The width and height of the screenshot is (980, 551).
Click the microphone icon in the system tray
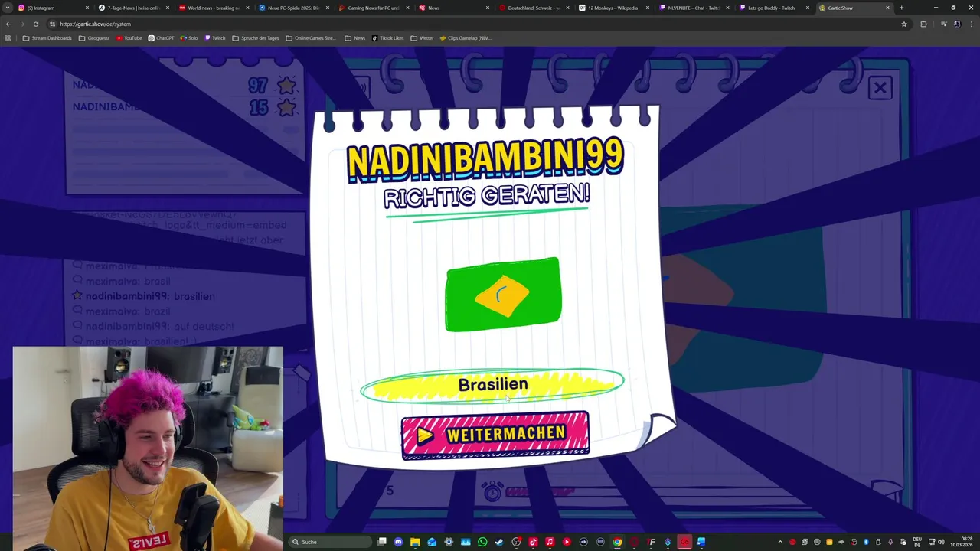(x=890, y=542)
